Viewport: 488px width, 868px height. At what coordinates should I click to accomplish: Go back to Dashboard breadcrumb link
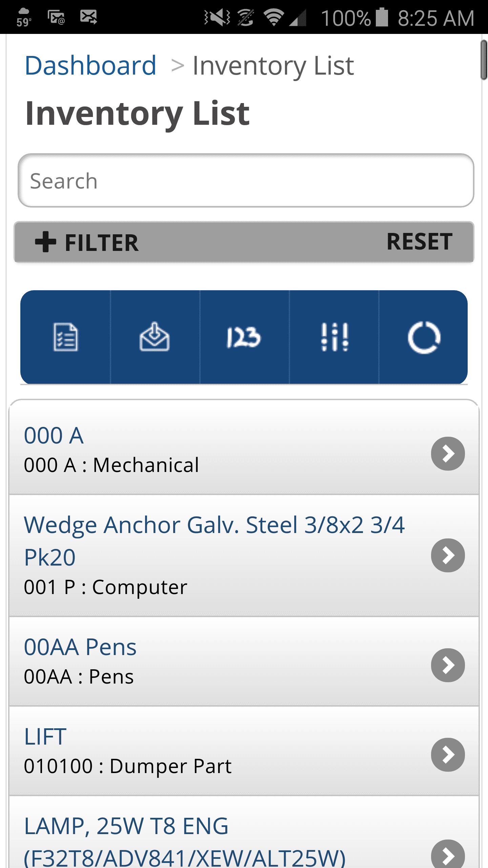tap(90, 65)
